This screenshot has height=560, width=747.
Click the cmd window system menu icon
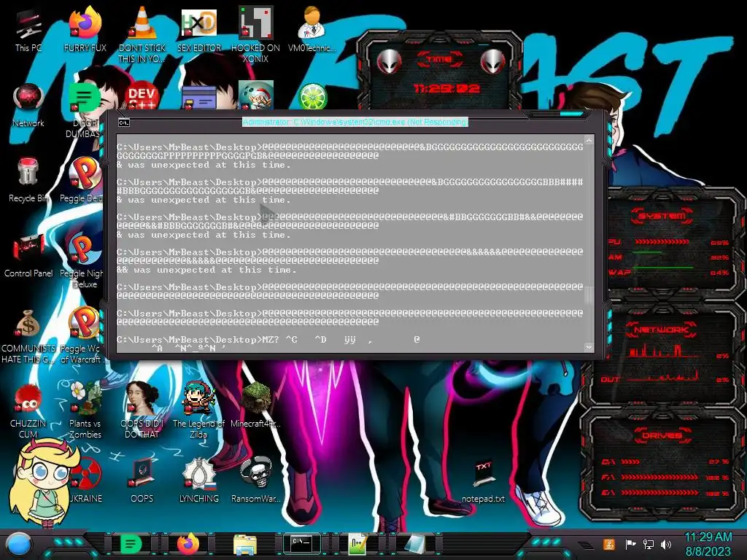pos(124,122)
